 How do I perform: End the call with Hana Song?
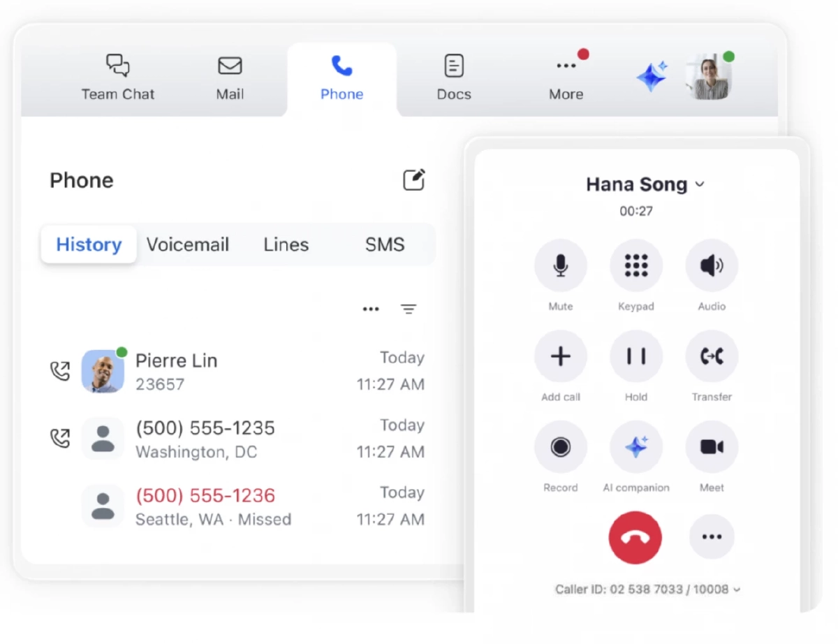(x=635, y=536)
